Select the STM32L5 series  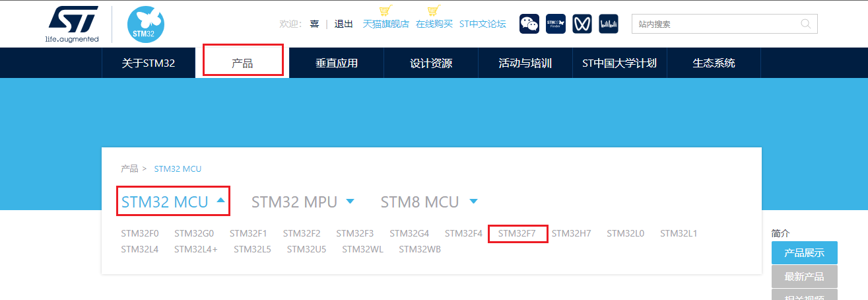point(252,249)
